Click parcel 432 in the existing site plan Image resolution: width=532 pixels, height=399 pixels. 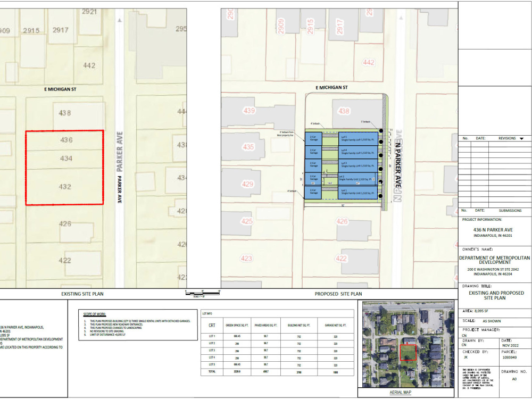[65, 187]
